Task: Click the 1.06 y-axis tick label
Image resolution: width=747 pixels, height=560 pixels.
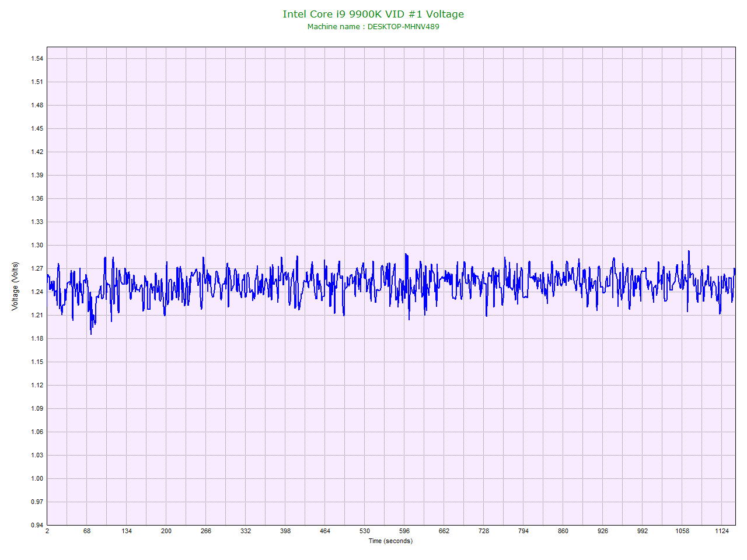Action: [x=37, y=432]
